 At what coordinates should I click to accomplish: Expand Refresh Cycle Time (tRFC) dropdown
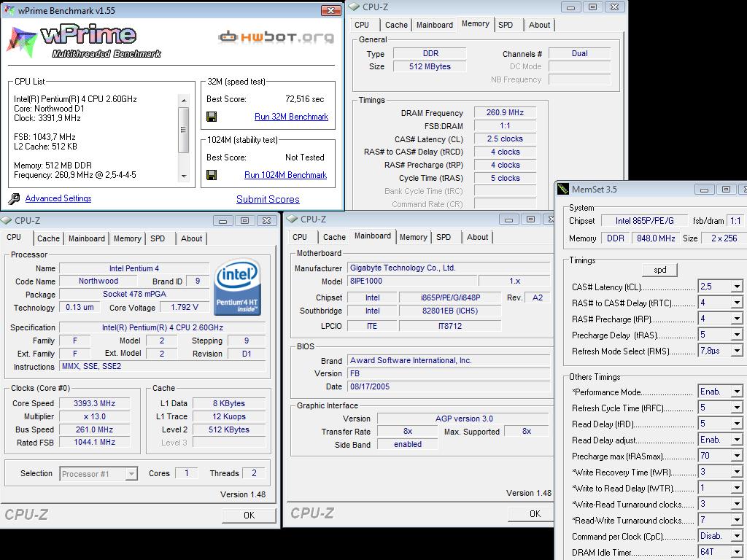click(737, 408)
